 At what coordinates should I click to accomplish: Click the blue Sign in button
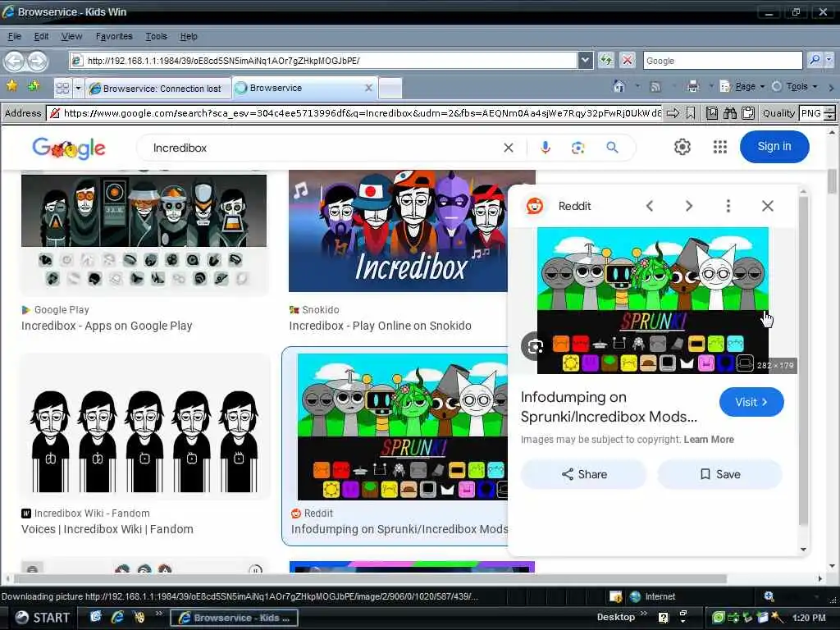pos(774,147)
